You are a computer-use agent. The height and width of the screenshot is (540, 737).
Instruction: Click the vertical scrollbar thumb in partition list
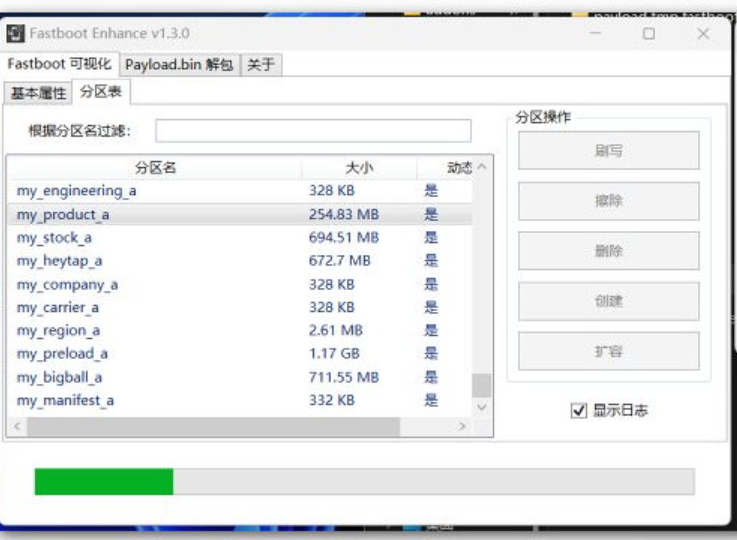tap(482, 385)
